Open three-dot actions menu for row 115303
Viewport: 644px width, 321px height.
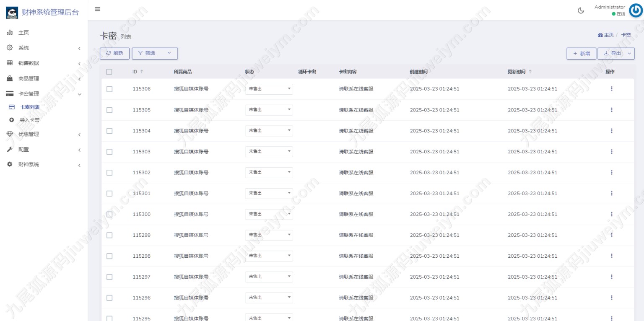[611, 152]
